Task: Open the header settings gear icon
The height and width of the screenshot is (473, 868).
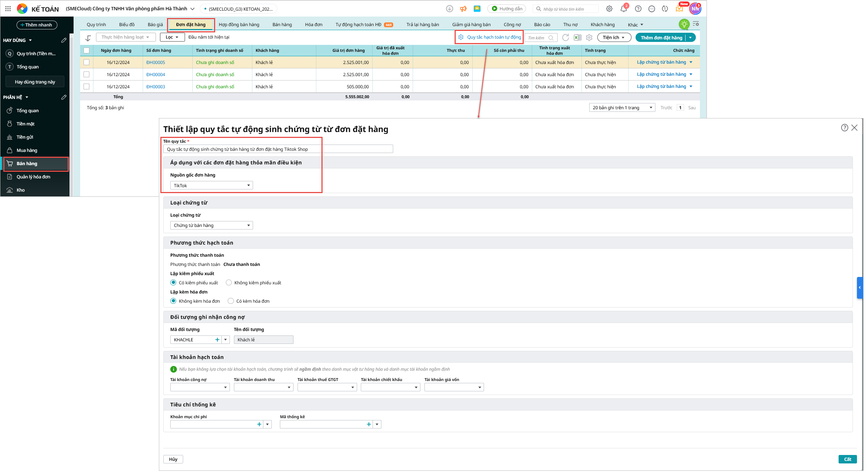Action: click(609, 9)
